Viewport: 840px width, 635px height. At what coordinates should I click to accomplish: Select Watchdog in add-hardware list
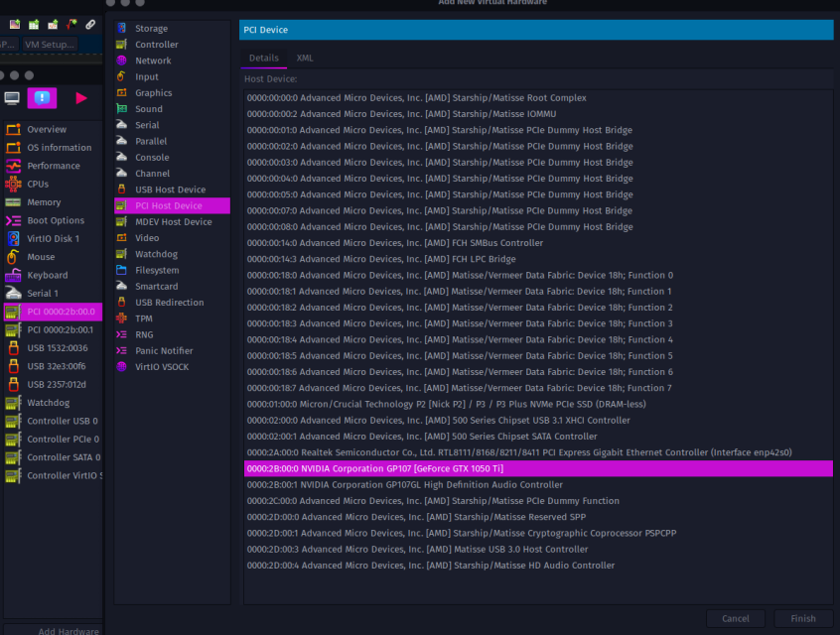[172, 254]
